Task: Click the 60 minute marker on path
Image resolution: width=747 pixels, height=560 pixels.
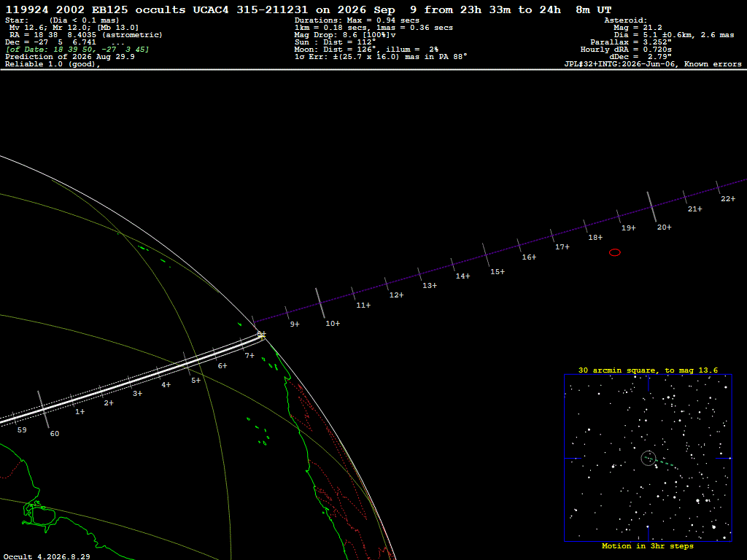Action: (x=55, y=433)
